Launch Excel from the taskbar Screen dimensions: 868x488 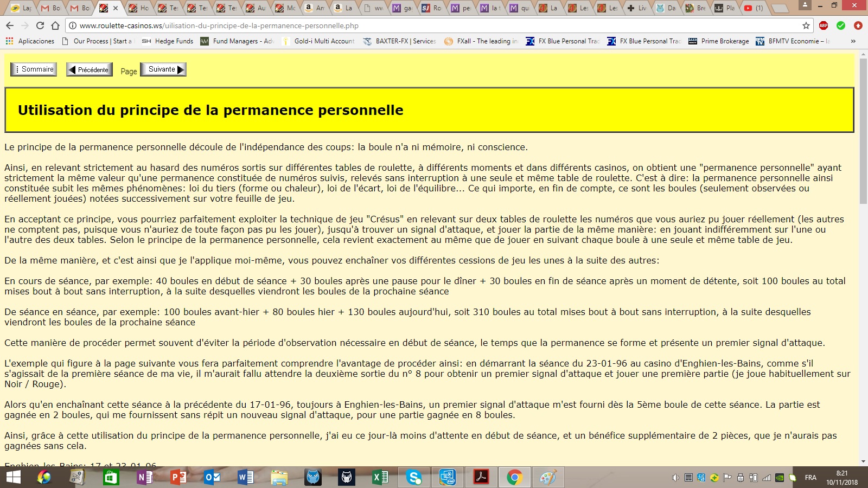pos(380,477)
